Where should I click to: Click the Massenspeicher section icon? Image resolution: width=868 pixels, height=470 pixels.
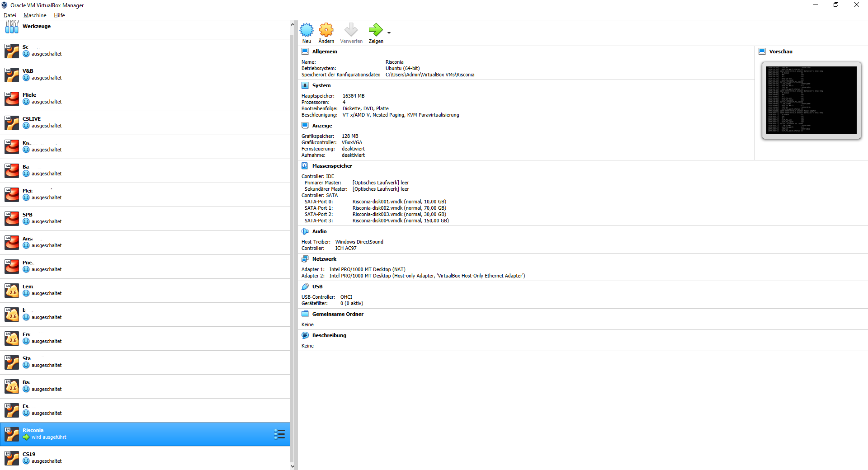tap(305, 166)
